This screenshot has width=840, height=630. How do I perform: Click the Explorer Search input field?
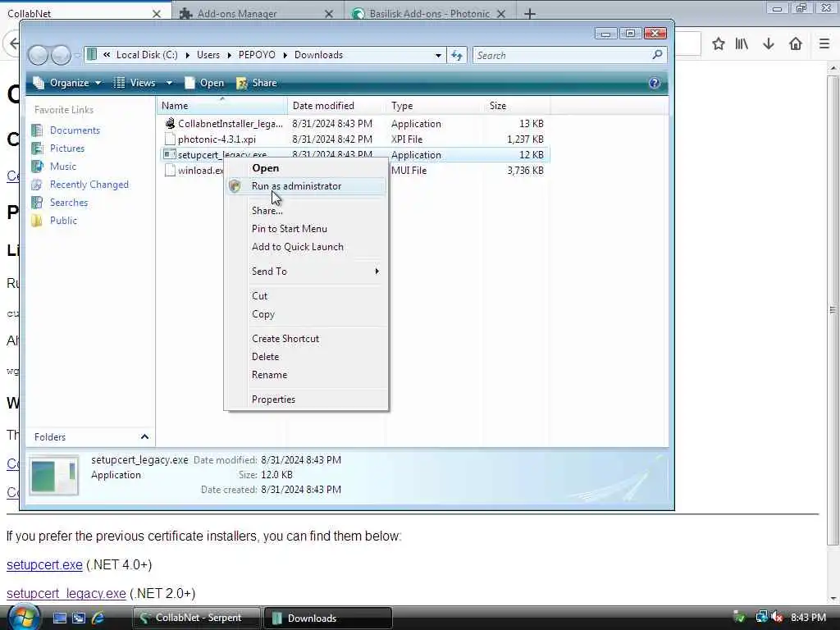(561, 55)
